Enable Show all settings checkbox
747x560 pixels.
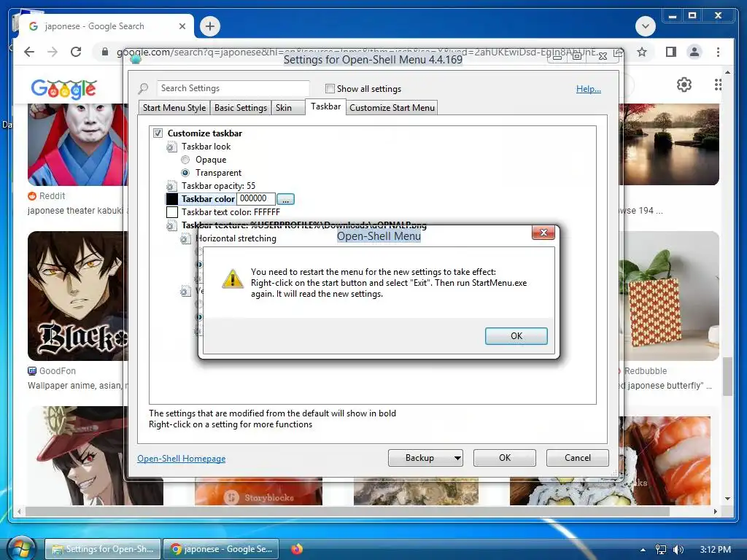click(x=330, y=88)
